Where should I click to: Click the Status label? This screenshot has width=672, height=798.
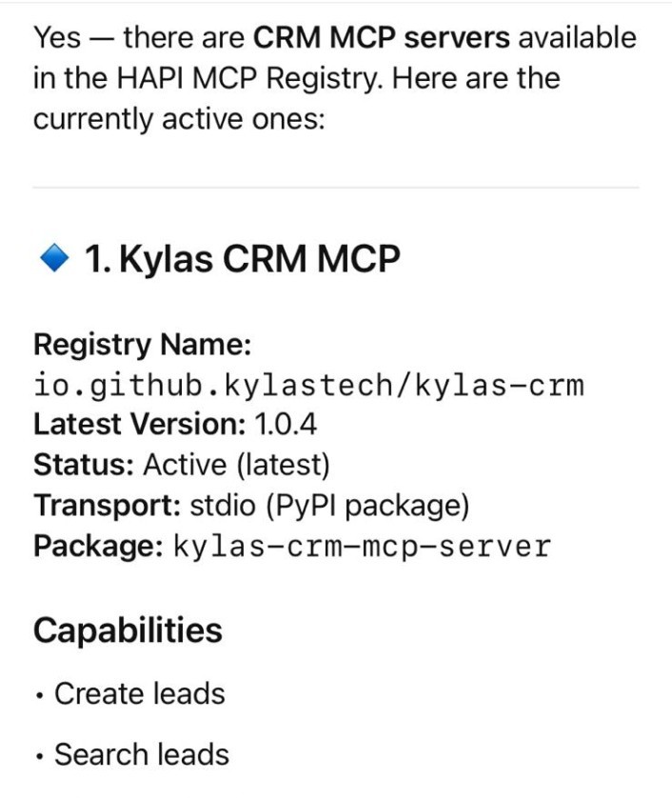pos(83,465)
